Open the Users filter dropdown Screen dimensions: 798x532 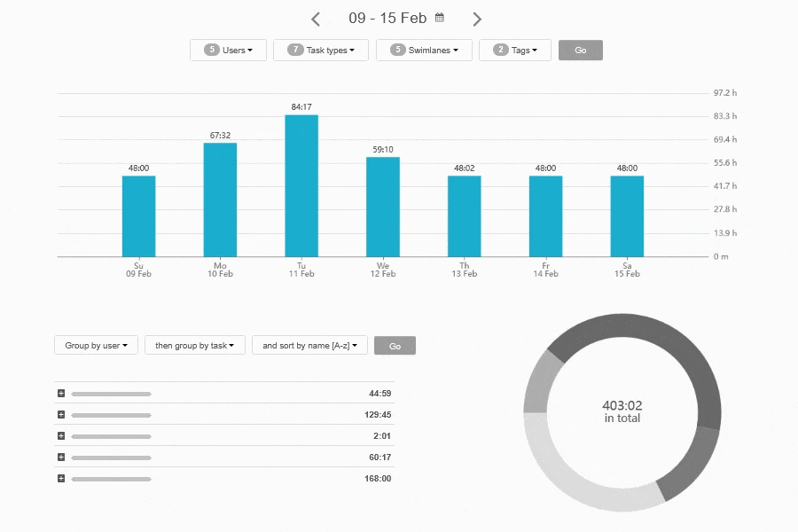(228, 50)
